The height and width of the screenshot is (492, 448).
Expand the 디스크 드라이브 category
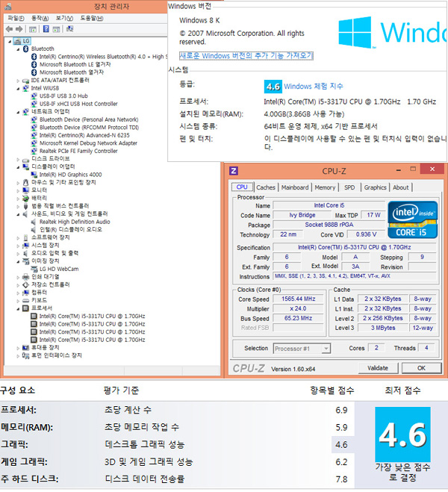point(18,160)
